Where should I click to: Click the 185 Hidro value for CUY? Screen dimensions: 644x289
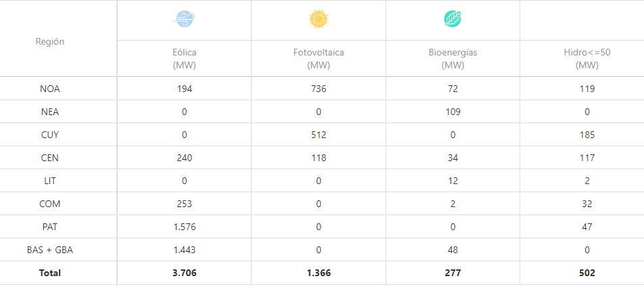tap(586, 135)
